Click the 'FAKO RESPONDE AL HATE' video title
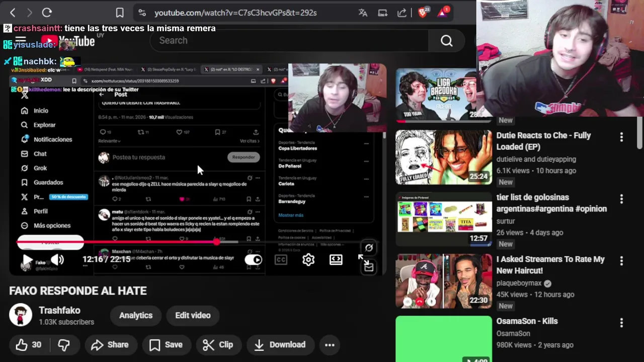This screenshot has height=362, width=644. pyautogui.click(x=78, y=291)
